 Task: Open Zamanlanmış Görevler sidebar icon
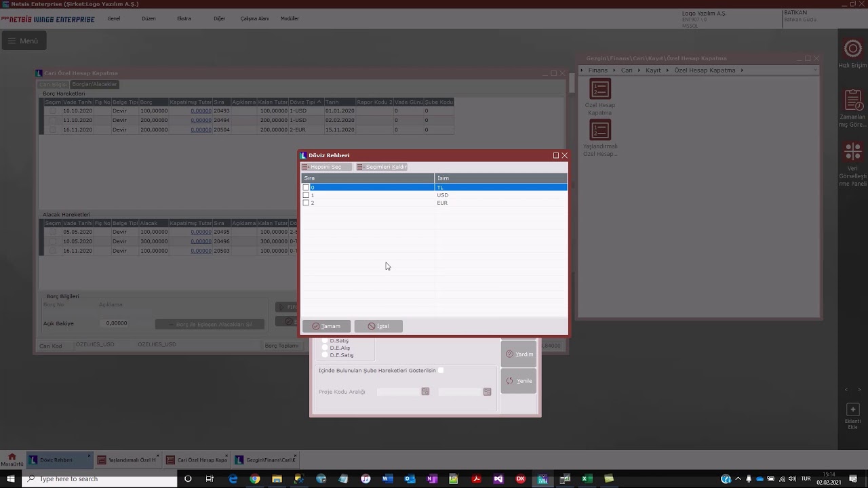pos(853,100)
